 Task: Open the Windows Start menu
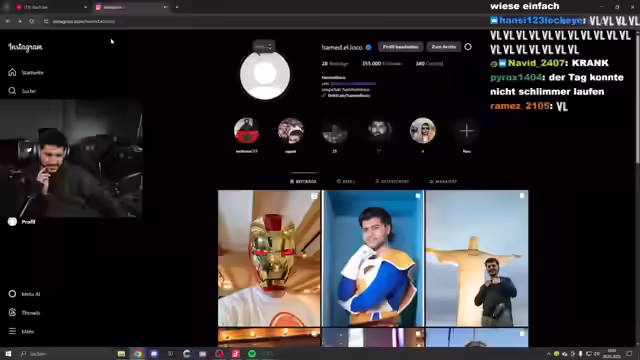pos(8,354)
